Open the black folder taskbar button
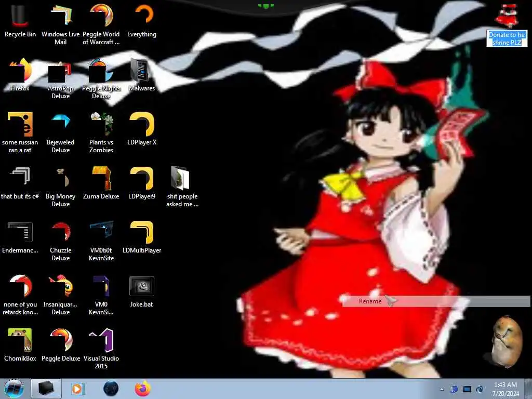 [x=46, y=389]
